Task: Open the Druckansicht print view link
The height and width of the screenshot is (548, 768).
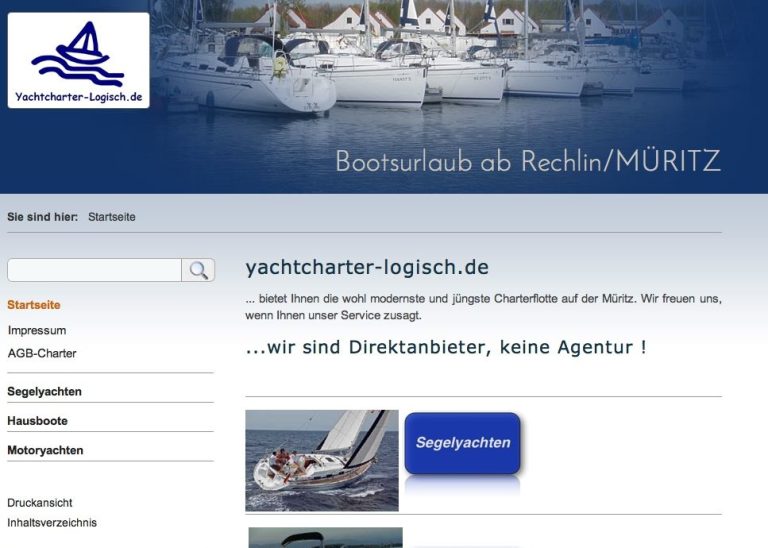Action: 40,502
